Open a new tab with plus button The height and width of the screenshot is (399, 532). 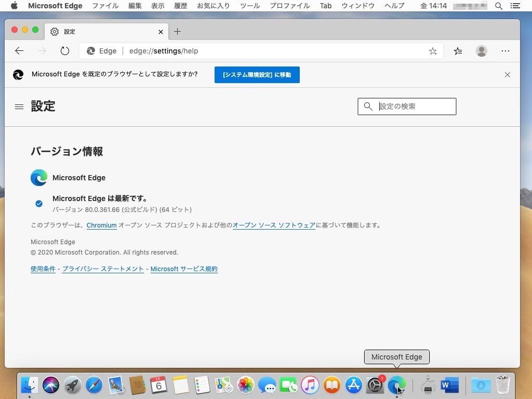point(177,32)
